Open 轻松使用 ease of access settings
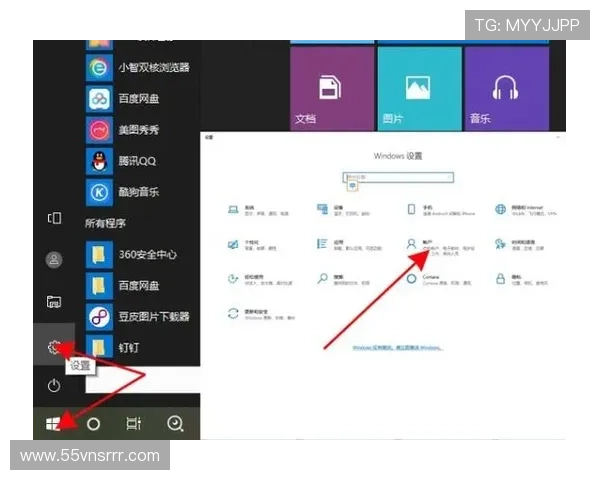The image size is (600, 480). [260, 280]
